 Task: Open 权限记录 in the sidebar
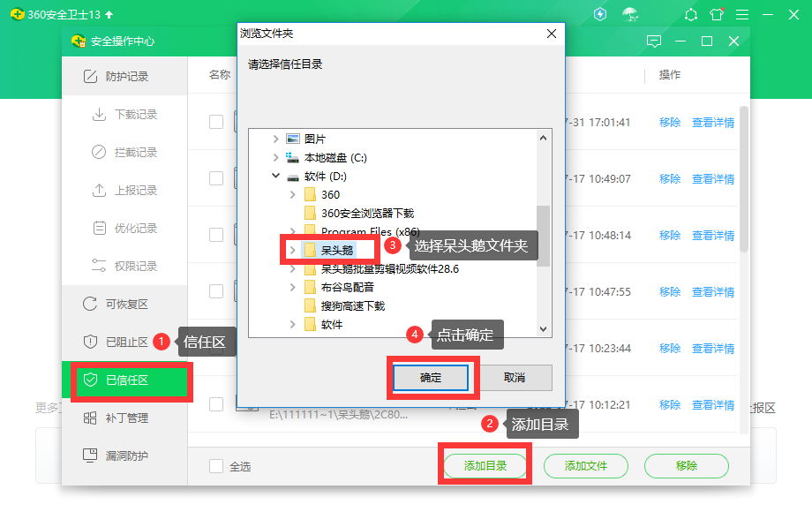(124, 266)
